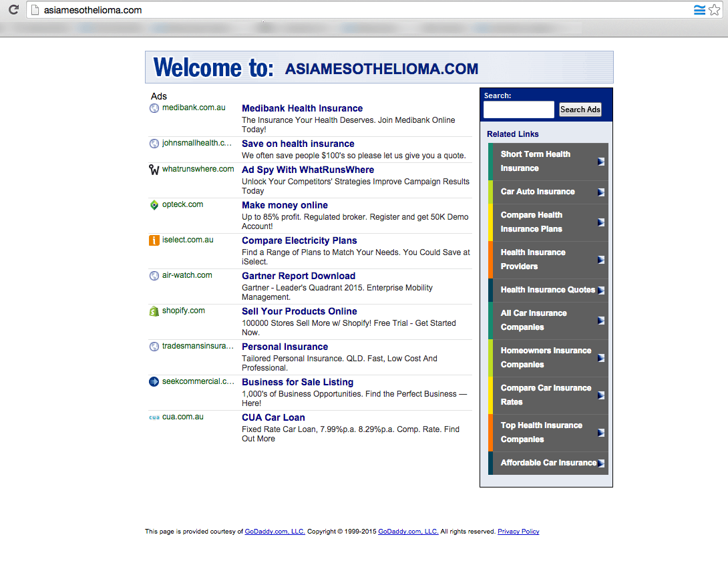Click the green Opteck favicon
The height and width of the screenshot is (585, 728).
pos(154,204)
